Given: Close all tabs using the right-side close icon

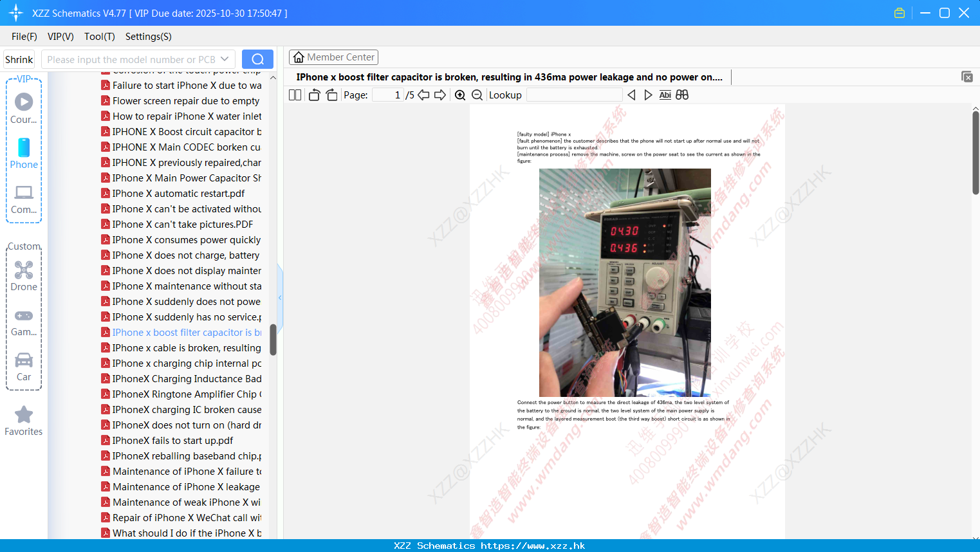Looking at the screenshot, I should 967,77.
